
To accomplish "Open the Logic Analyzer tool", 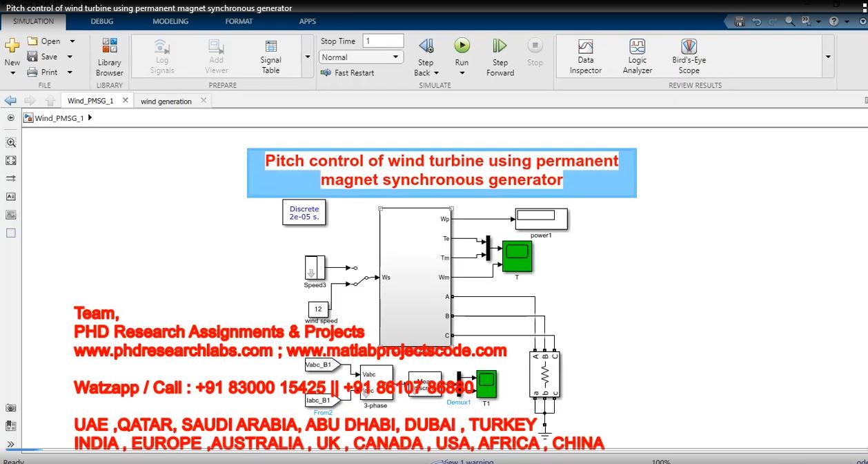I will point(637,55).
